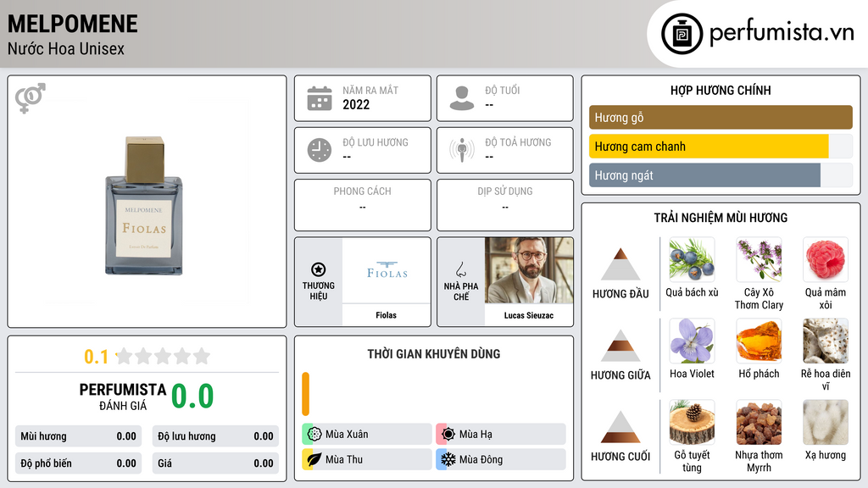The image size is (868, 488).
Task: Click the 0.1 user rating value
Action: pos(96,357)
